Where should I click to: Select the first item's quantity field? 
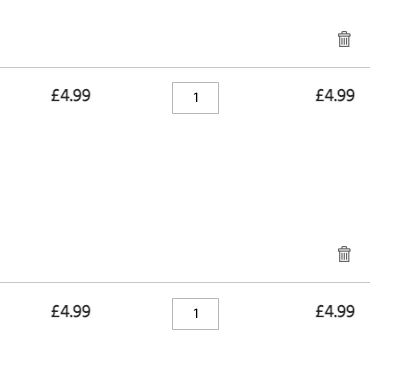[x=195, y=98]
